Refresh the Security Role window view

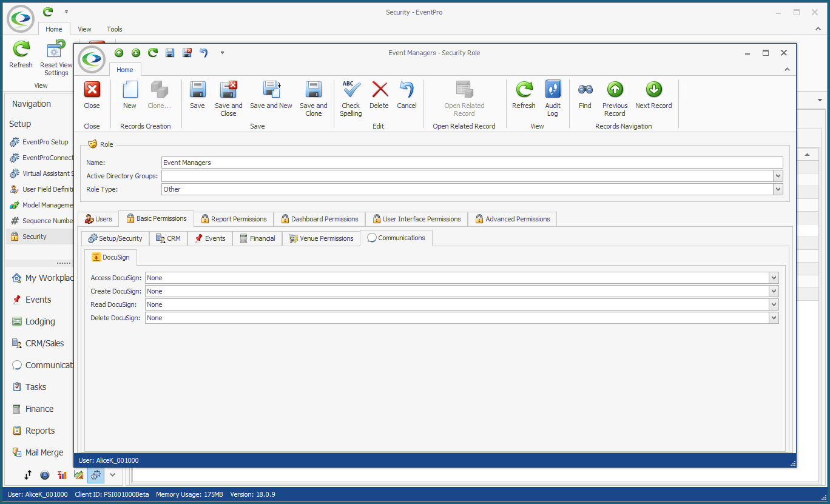[524, 96]
